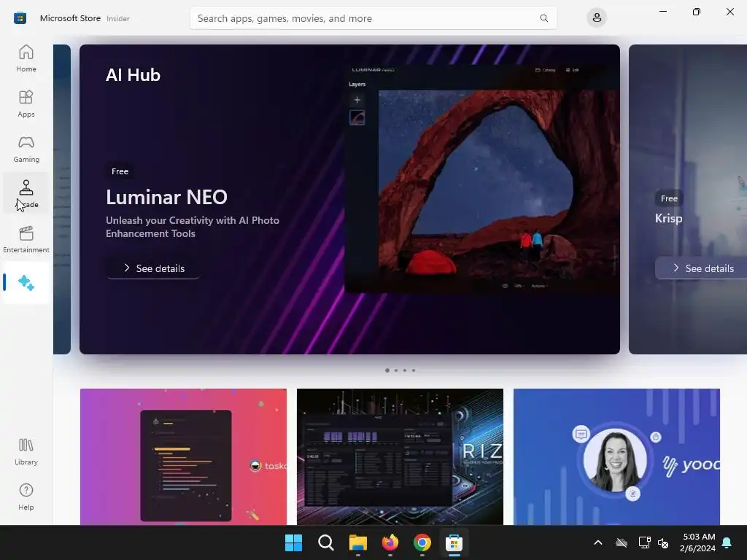Select the fourth carousel page dot
Viewport: 747px width, 560px height.
pyautogui.click(x=414, y=370)
